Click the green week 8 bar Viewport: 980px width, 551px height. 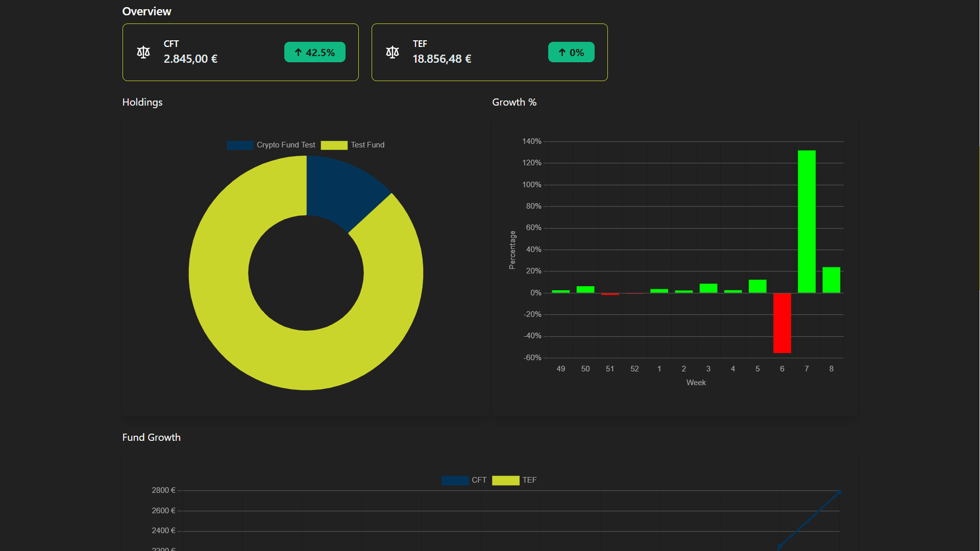coord(831,280)
